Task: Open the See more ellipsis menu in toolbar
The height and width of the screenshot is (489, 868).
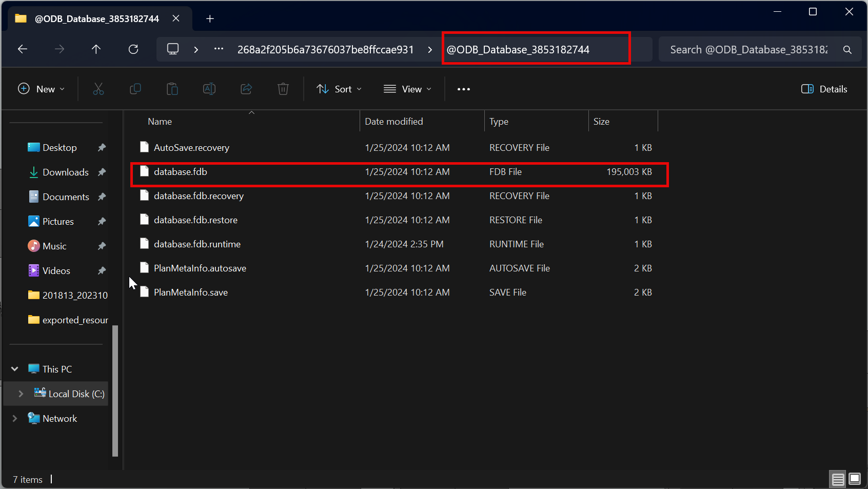Action: [x=464, y=89]
